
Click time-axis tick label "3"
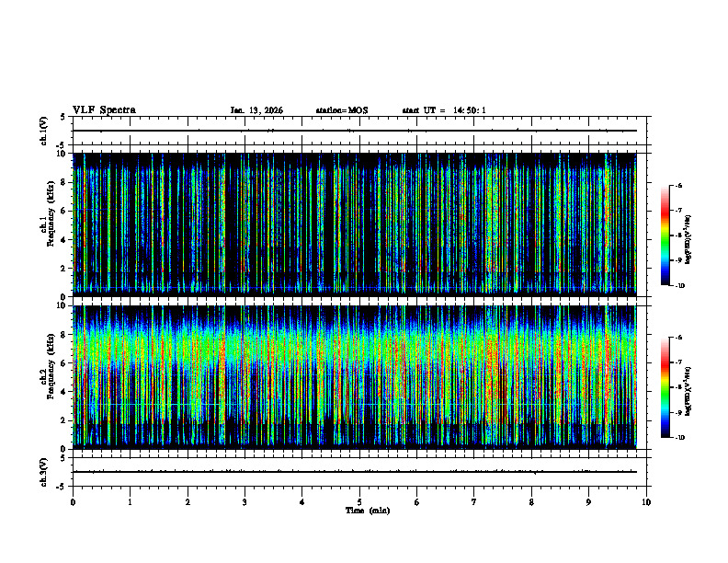(x=245, y=502)
